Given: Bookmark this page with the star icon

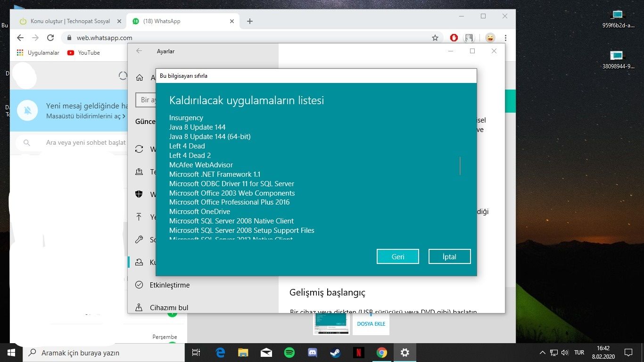Looking at the screenshot, I should (x=435, y=38).
